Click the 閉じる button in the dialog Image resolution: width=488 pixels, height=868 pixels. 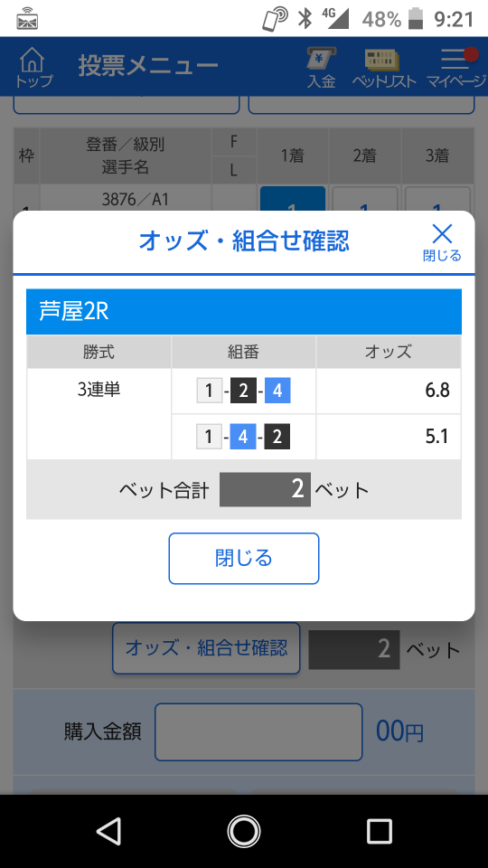(244, 558)
